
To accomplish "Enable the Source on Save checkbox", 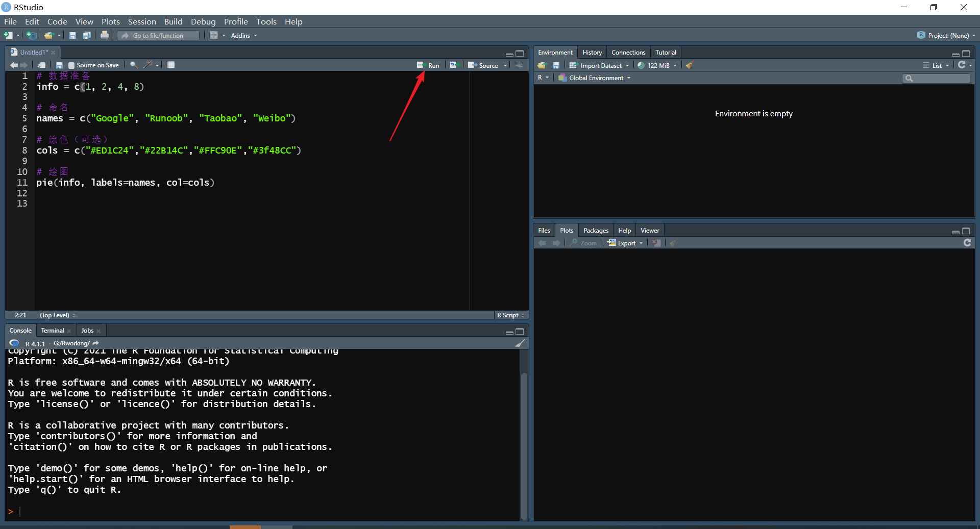I will [x=71, y=65].
